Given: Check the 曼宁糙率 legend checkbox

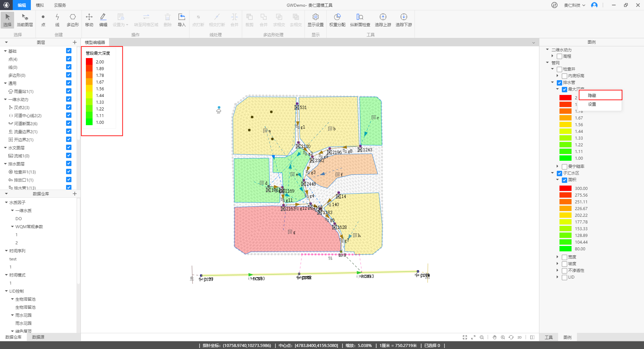Looking at the screenshot, I should pos(565,166).
